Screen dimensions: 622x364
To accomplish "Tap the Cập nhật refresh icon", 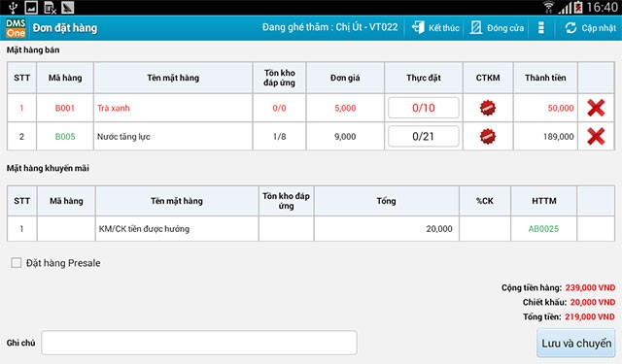I will click(570, 28).
